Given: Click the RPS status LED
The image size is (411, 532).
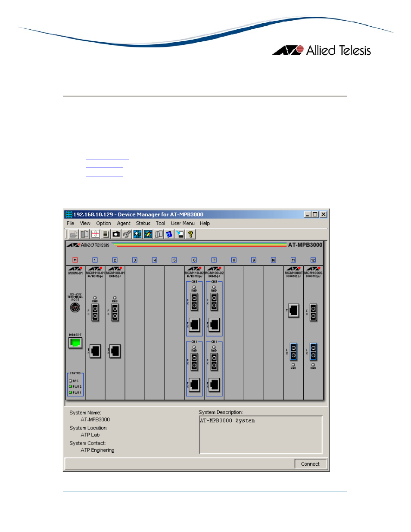Looking at the screenshot, I should tap(71, 381).
